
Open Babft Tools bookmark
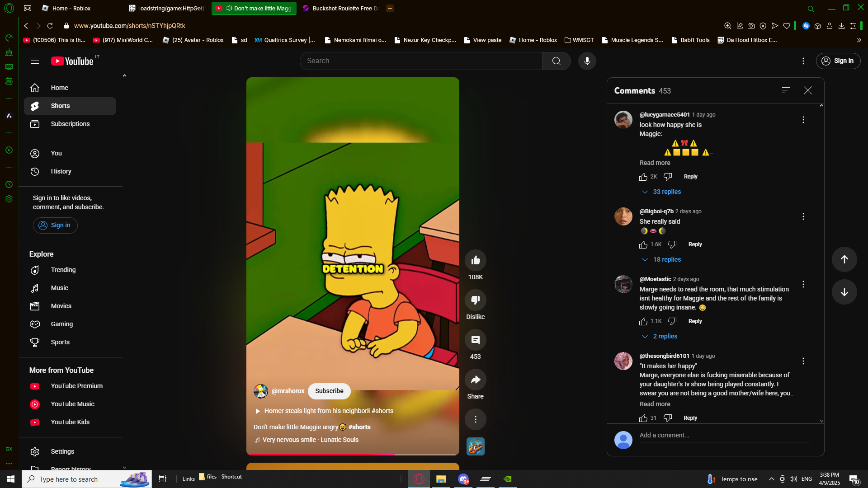click(x=690, y=40)
